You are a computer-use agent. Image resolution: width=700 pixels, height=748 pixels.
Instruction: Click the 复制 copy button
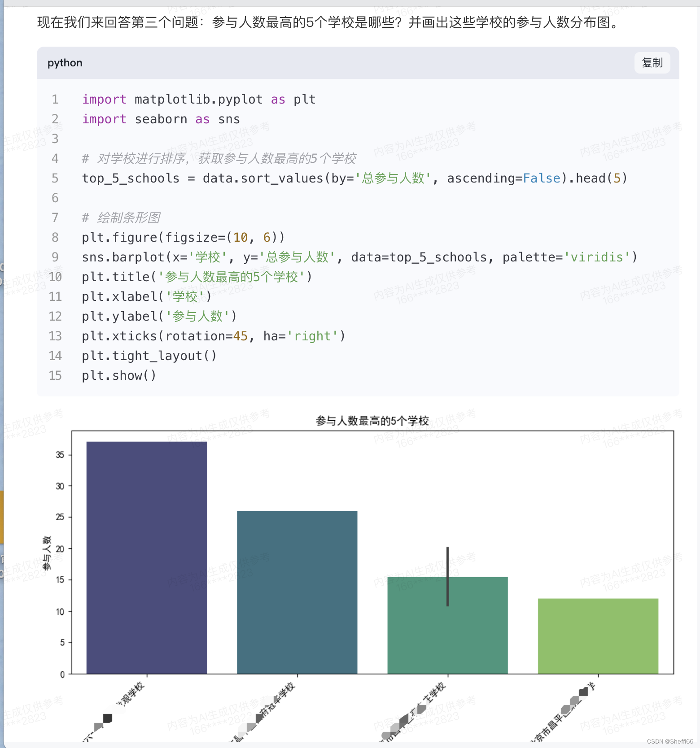652,63
